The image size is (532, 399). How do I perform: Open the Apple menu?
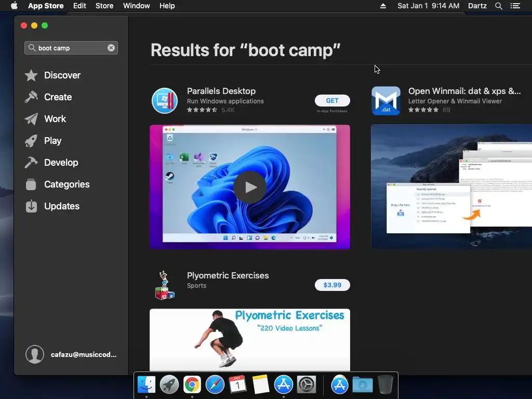click(x=14, y=6)
